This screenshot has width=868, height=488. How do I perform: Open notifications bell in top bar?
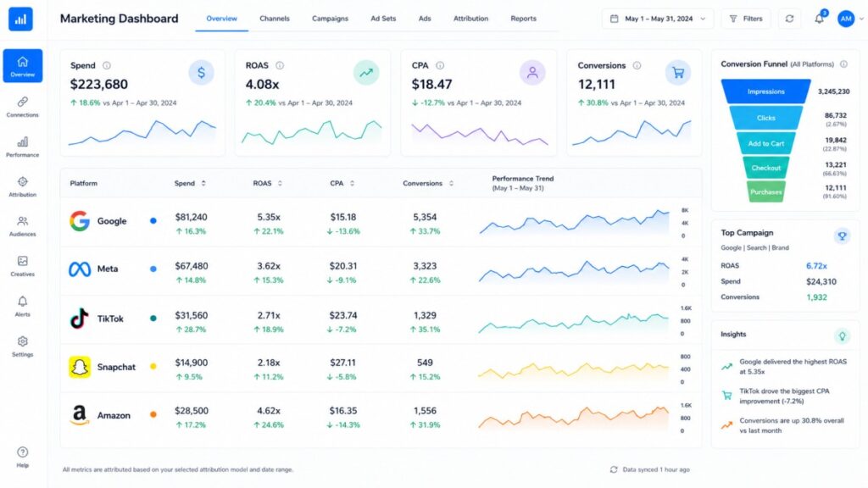pos(820,19)
